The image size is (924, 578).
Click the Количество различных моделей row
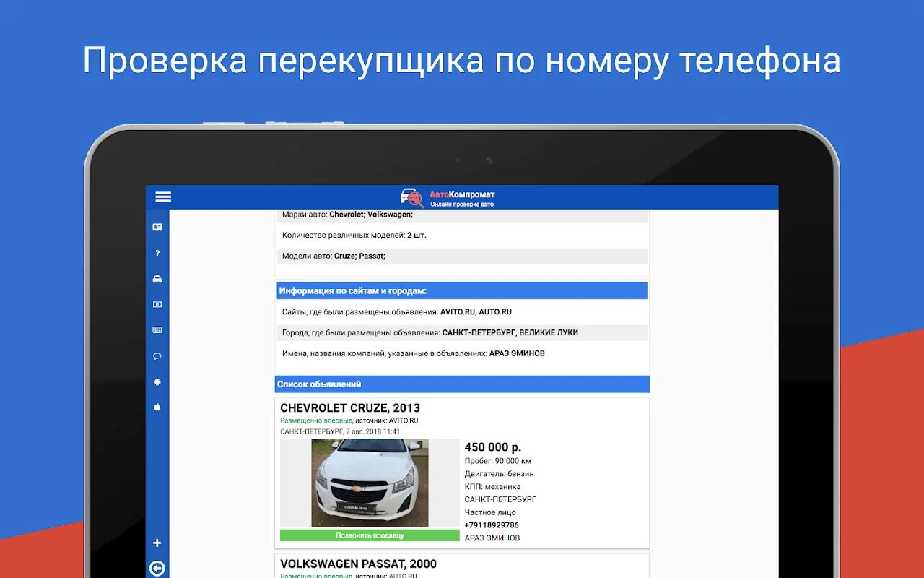point(462,236)
